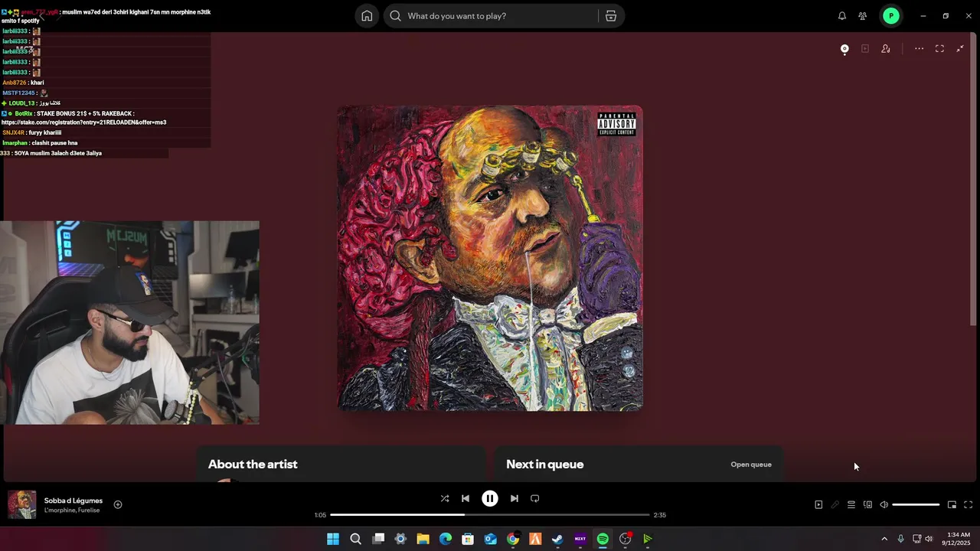Open the green arrow app on the taskbar
The width and height of the screenshot is (980, 551).
pyautogui.click(x=648, y=539)
